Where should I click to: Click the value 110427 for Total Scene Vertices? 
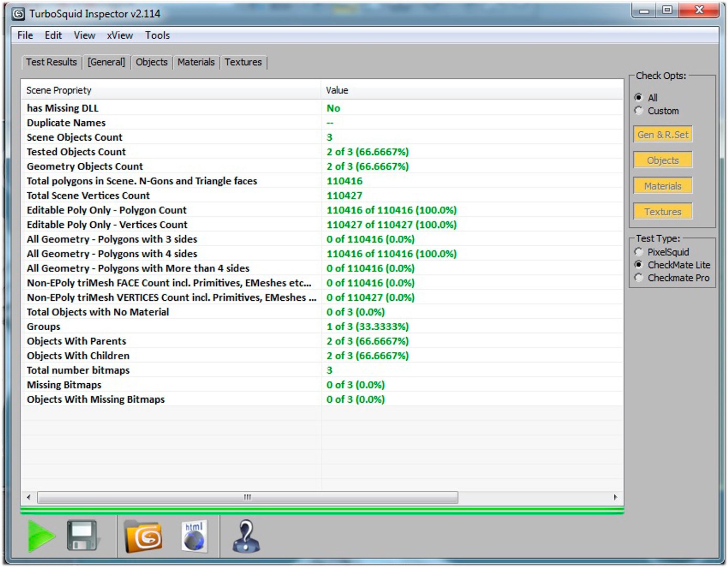(x=344, y=195)
